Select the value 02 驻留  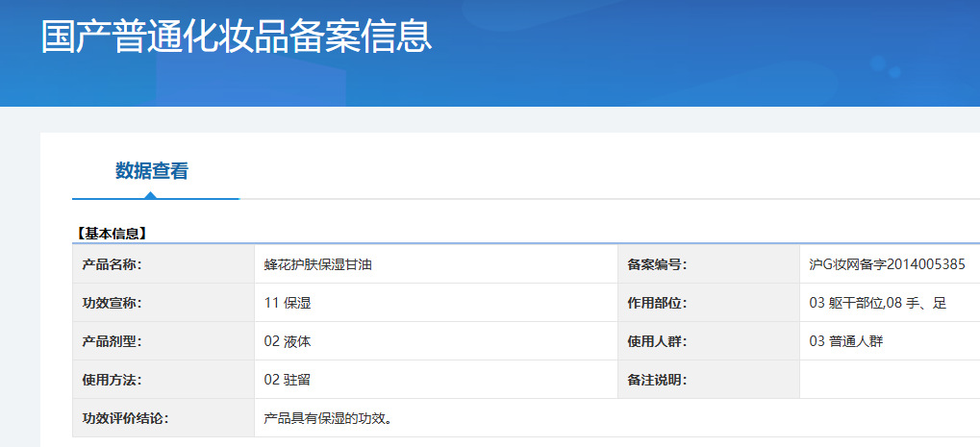(288, 381)
